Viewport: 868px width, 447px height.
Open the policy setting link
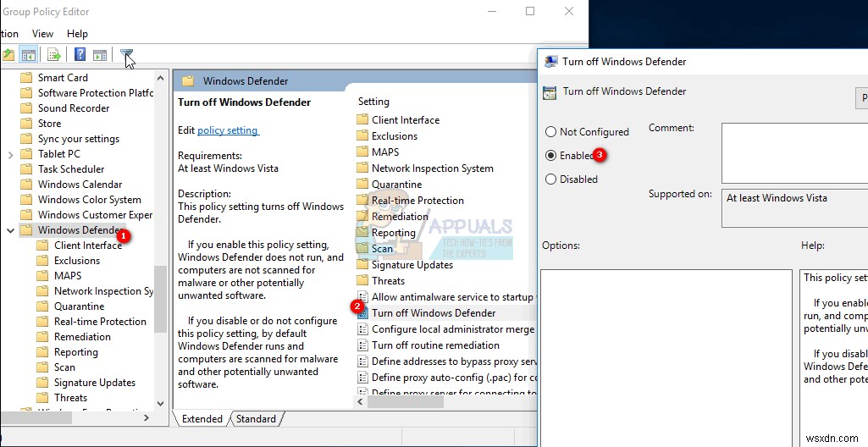228,130
